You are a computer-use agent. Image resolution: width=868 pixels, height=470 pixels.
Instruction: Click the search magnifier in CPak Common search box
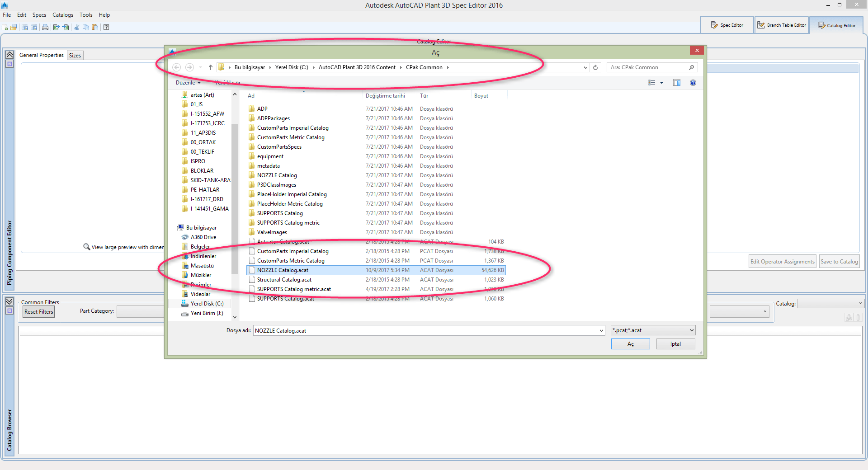[691, 67]
